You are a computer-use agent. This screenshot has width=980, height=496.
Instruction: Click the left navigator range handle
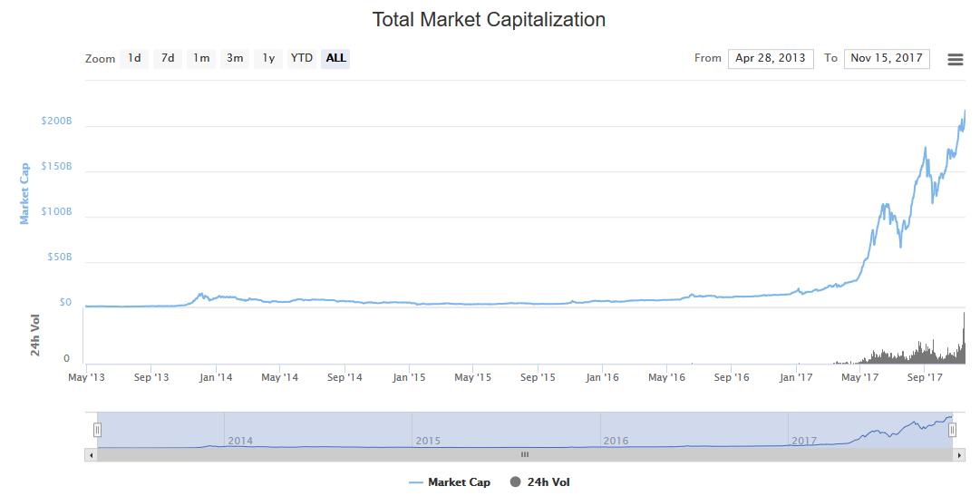point(98,430)
